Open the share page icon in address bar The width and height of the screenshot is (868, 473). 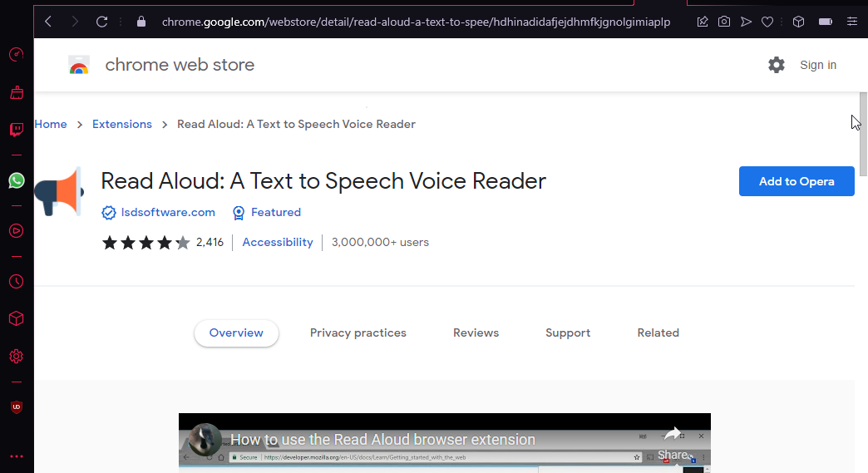point(703,22)
